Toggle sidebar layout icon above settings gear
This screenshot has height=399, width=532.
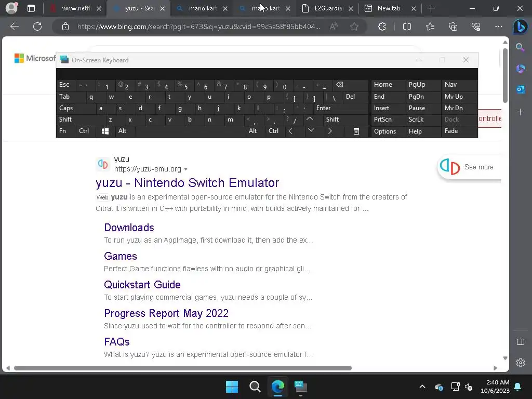tap(521, 342)
